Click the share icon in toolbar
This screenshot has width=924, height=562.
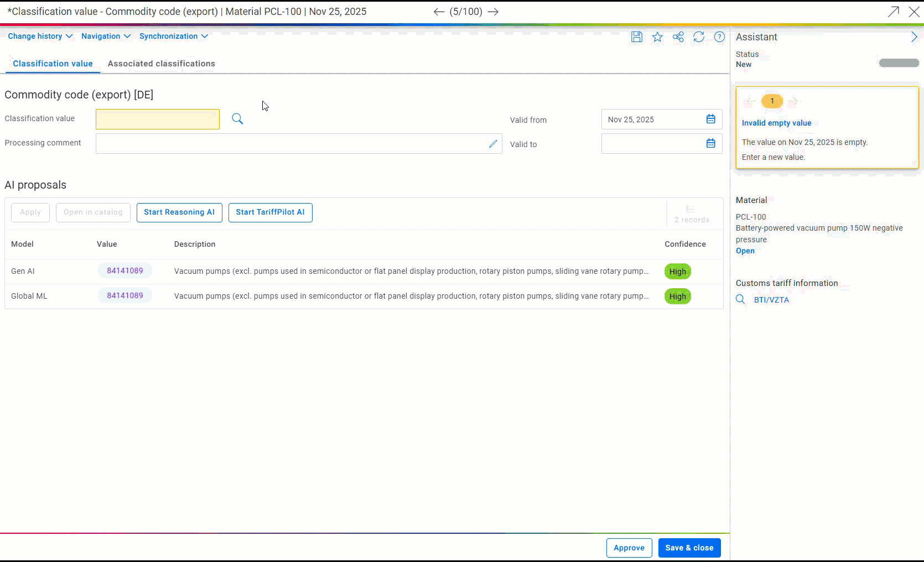pyautogui.click(x=678, y=37)
